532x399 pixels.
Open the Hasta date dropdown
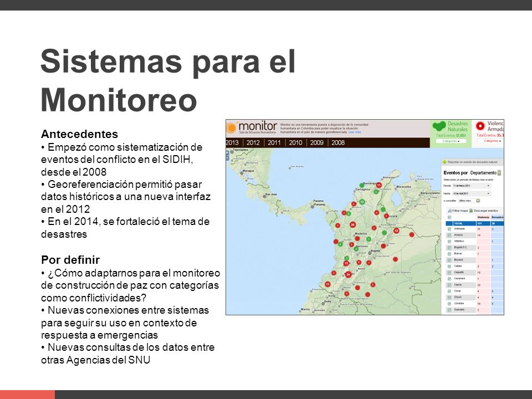coord(472,193)
